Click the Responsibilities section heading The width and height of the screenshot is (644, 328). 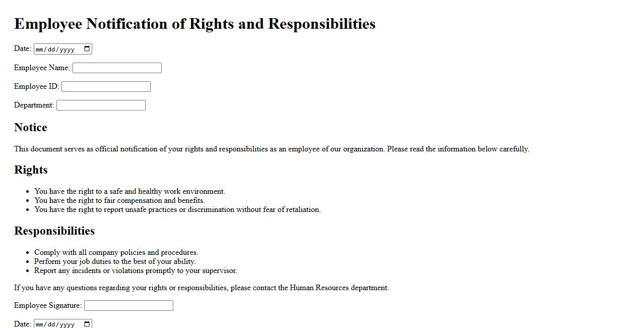(54, 231)
